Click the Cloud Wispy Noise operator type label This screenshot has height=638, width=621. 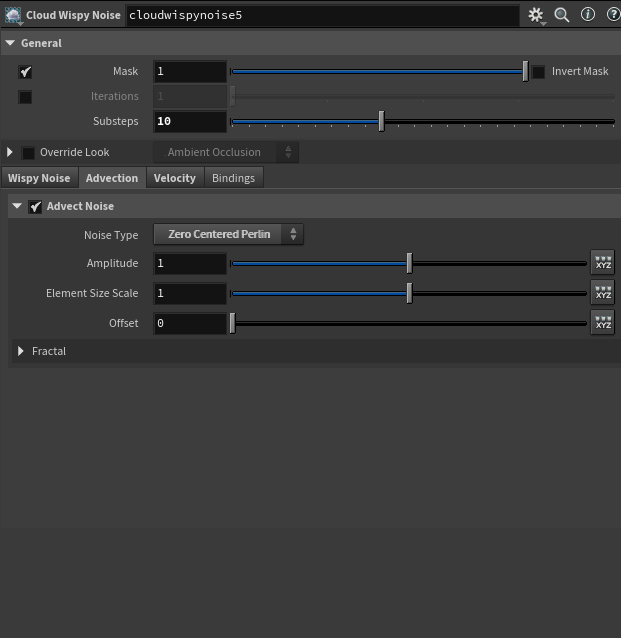coord(73,15)
